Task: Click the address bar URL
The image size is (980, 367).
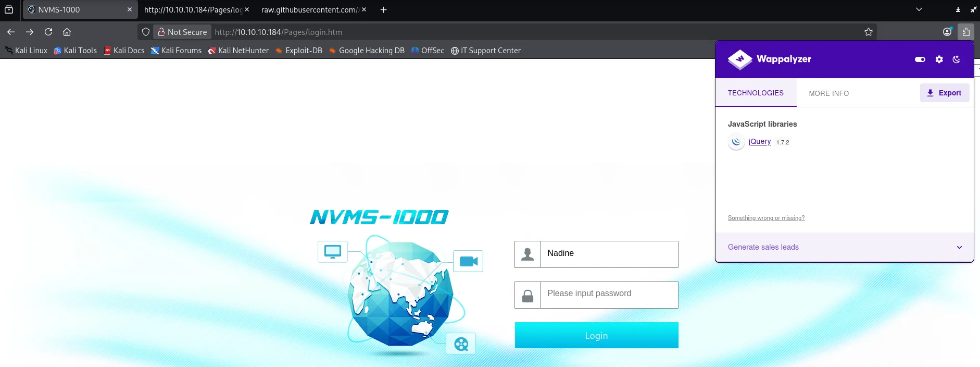Action: pos(279,32)
